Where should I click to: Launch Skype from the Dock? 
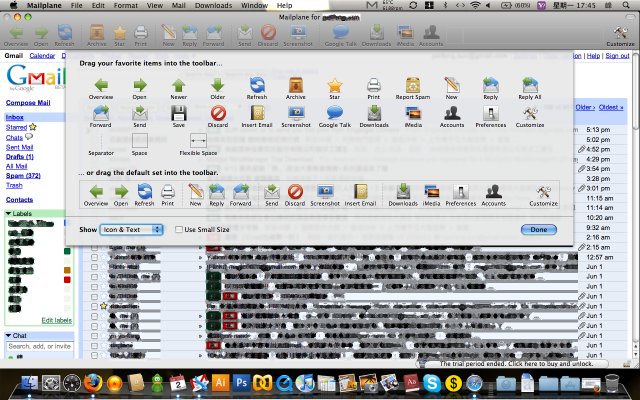pos(432,383)
